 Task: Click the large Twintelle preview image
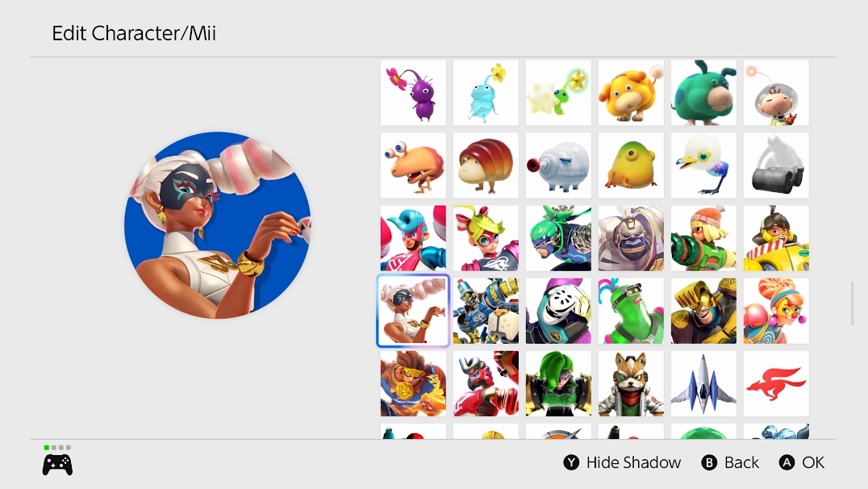[x=217, y=225]
